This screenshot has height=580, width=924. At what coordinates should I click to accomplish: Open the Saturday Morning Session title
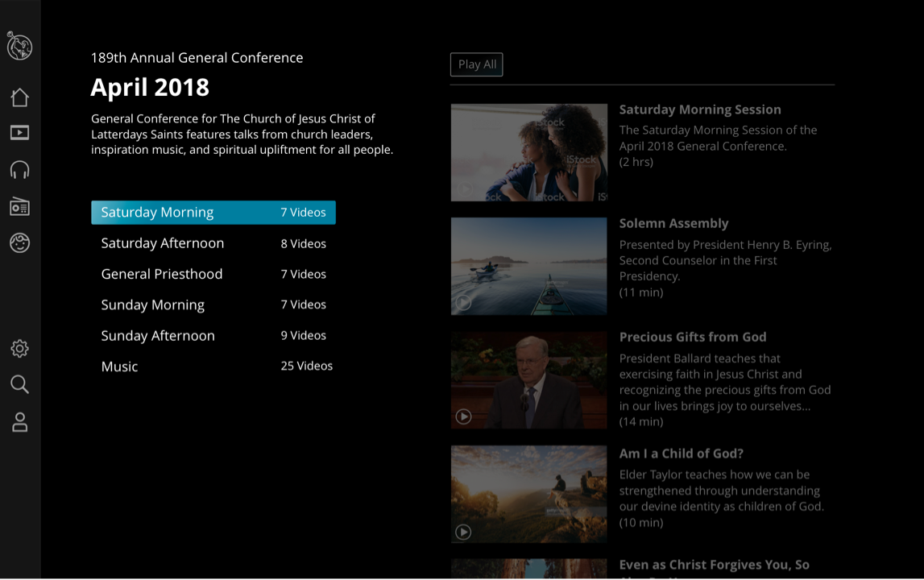[x=700, y=110]
